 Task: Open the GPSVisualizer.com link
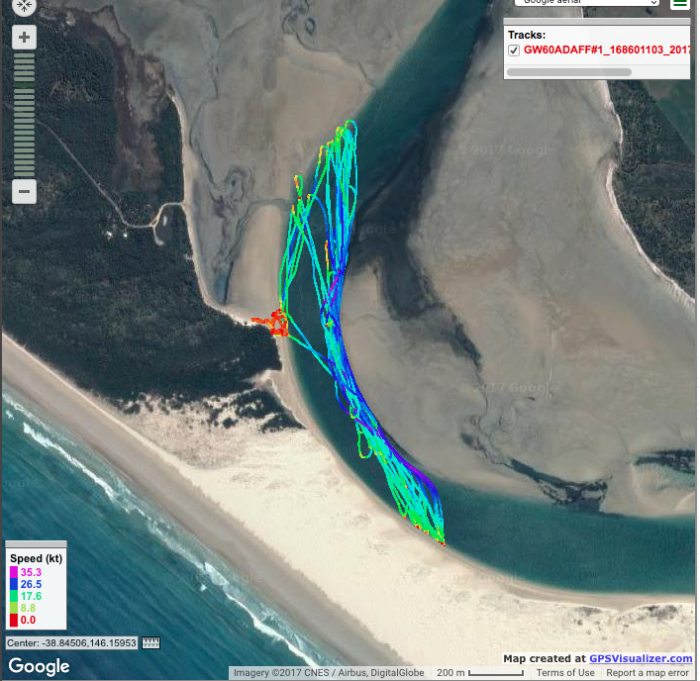click(641, 659)
